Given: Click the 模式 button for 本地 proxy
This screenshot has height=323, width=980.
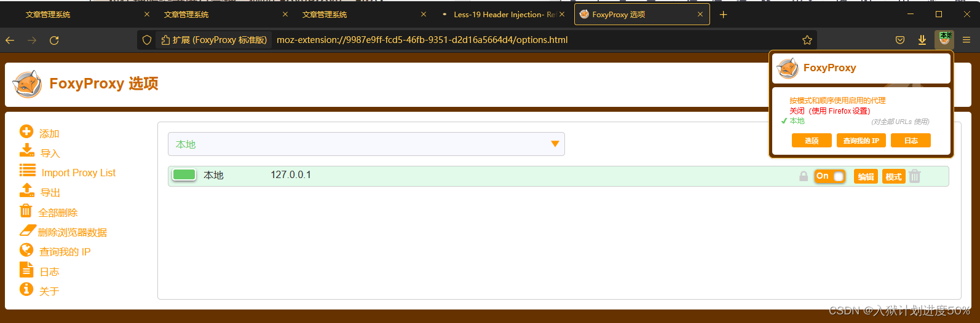Looking at the screenshot, I should pos(893,177).
